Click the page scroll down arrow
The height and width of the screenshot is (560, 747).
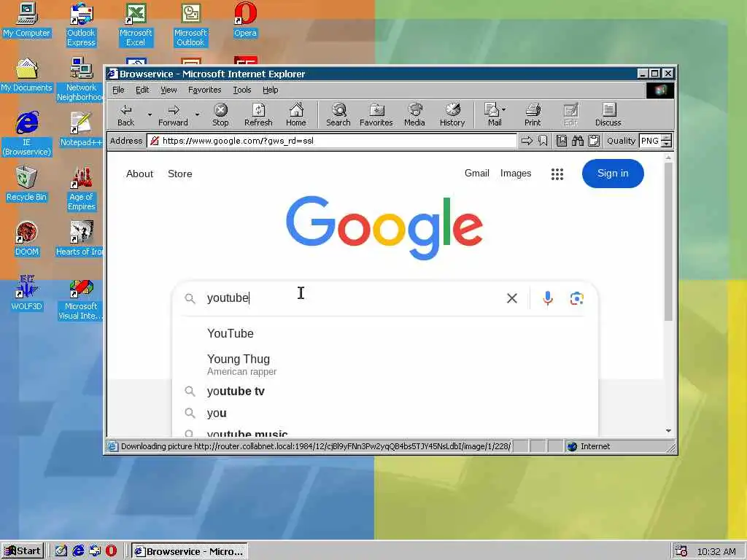tap(668, 431)
